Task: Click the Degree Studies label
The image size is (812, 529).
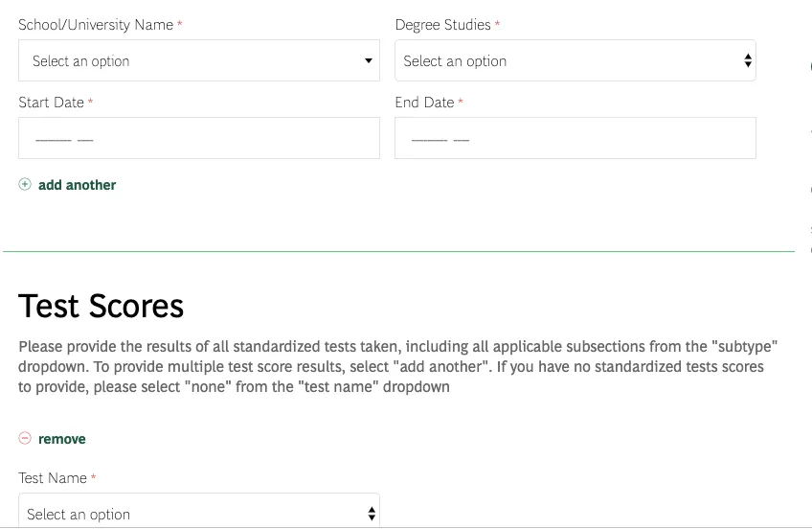Action: pyautogui.click(x=442, y=25)
